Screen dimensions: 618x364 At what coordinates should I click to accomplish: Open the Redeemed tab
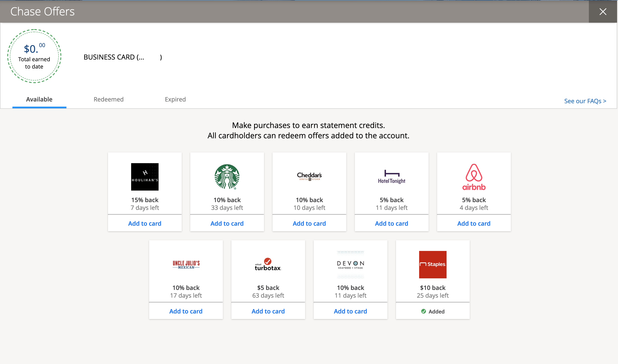click(x=108, y=99)
